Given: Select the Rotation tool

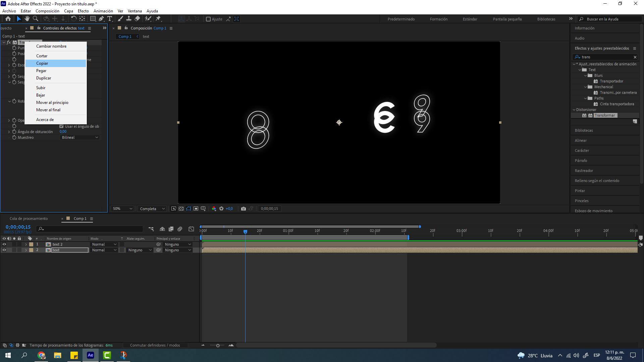Looking at the screenshot, I should point(74,19).
